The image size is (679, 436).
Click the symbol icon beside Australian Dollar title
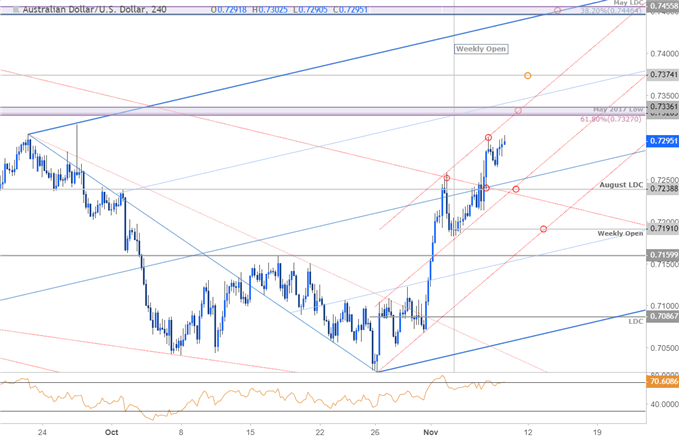point(16,9)
